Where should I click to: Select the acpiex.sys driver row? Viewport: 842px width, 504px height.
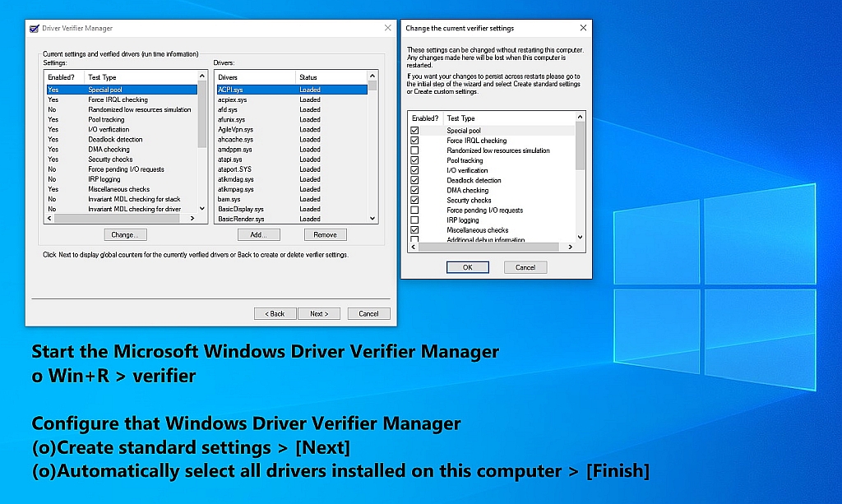point(292,99)
